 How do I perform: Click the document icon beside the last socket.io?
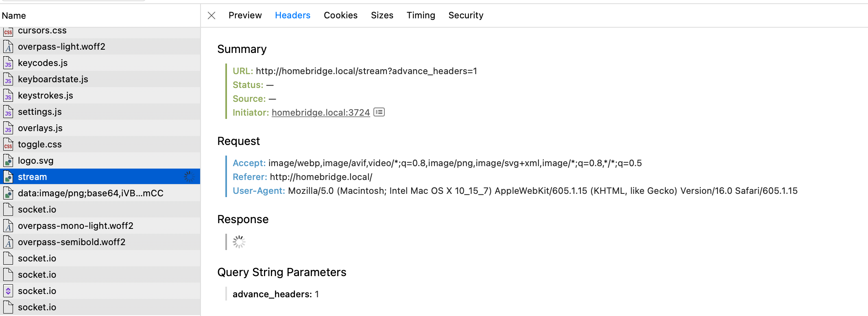coord(8,308)
